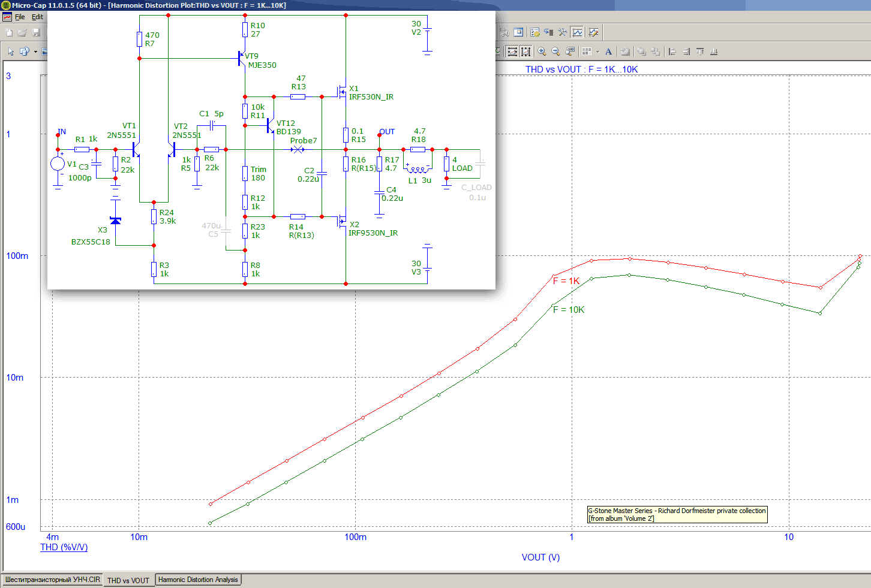Click the first data point of red 1K curve

point(211,503)
